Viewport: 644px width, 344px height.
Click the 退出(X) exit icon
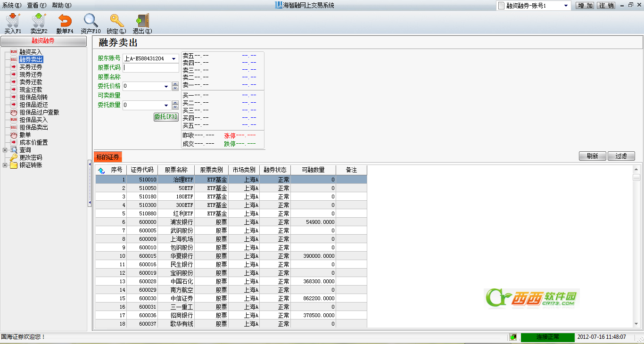142,23
